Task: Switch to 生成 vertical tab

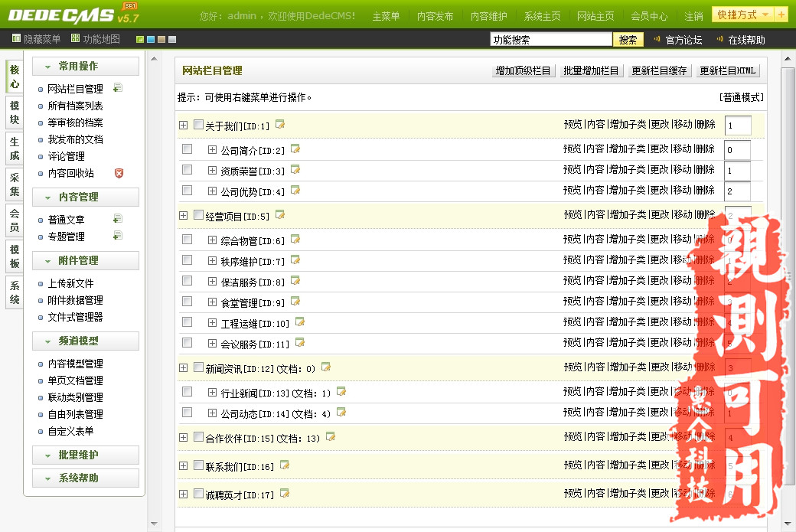Action: click(15, 149)
